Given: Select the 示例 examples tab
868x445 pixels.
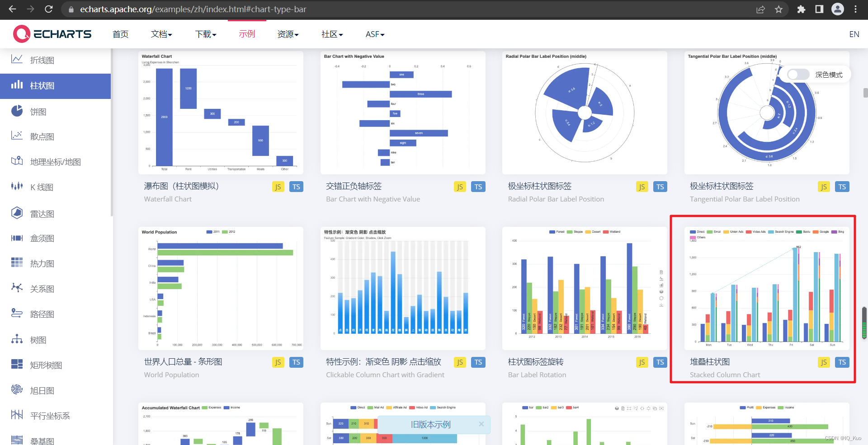Looking at the screenshot, I should point(247,34).
